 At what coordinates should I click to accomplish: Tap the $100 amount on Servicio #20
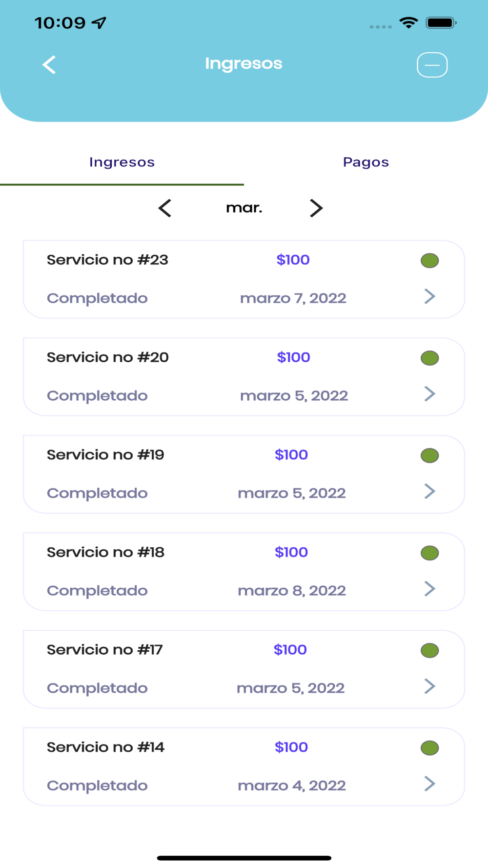(x=293, y=357)
